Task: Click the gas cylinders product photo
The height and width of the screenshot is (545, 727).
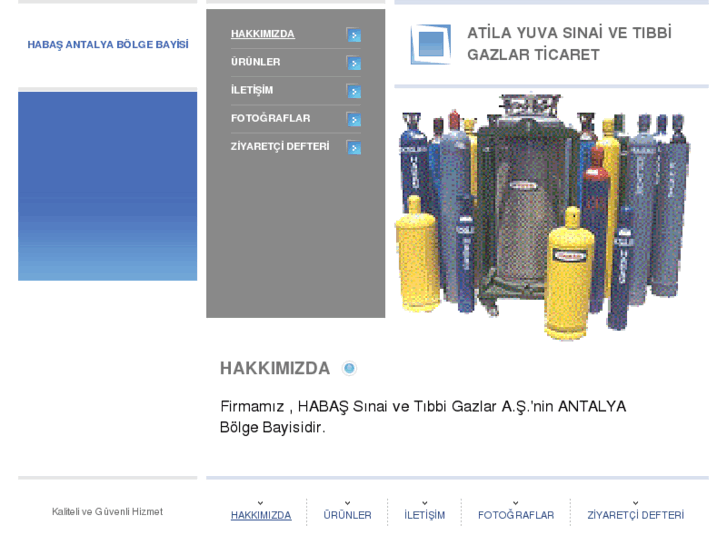Action: pyautogui.click(x=542, y=217)
